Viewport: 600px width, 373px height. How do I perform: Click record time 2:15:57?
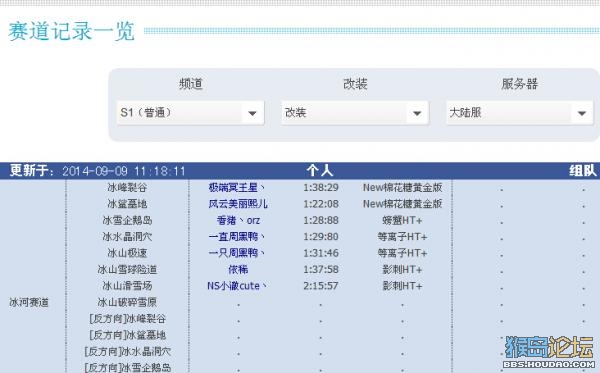click(x=321, y=286)
